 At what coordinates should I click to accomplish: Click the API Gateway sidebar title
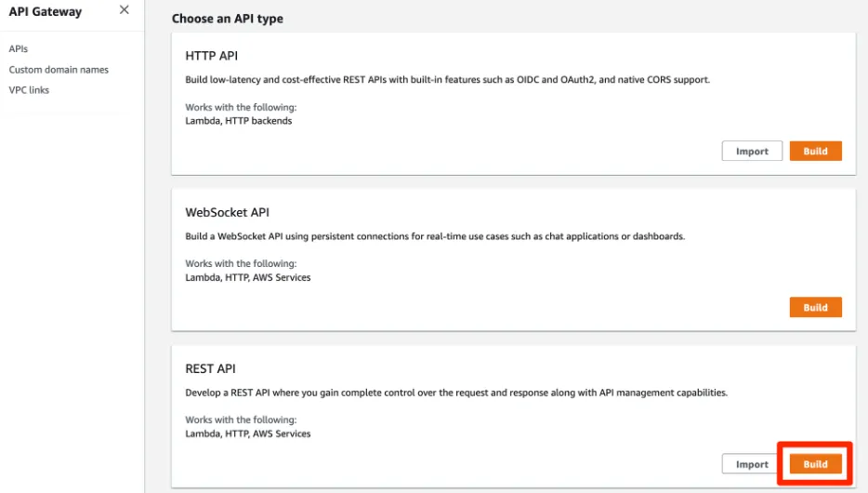46,12
